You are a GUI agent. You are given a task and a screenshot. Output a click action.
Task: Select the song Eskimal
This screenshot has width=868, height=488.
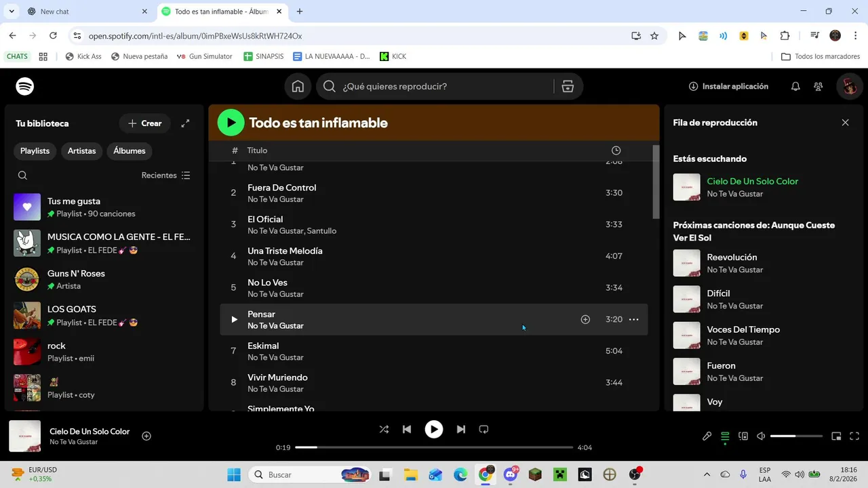click(x=434, y=351)
